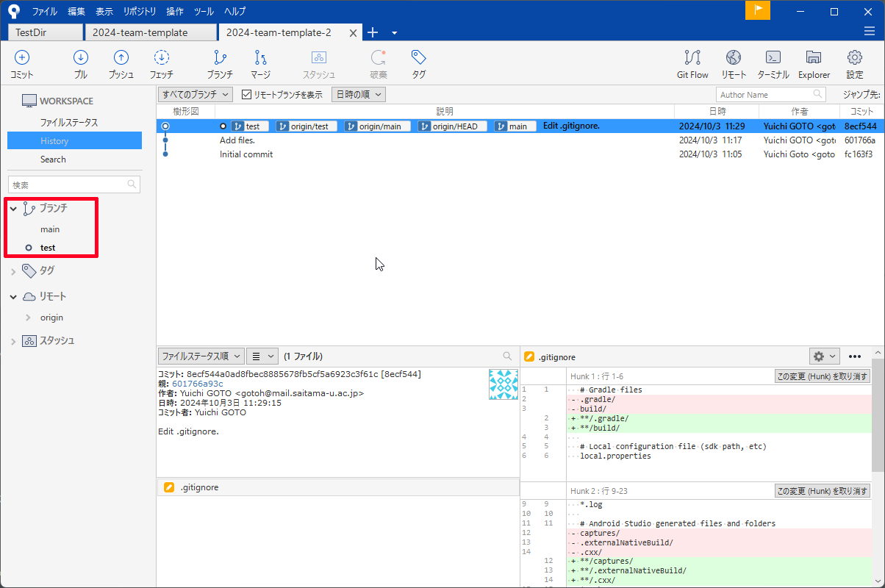This screenshot has width=885, height=588.
Task: Open the 表示 menu
Action: pyautogui.click(x=104, y=11)
